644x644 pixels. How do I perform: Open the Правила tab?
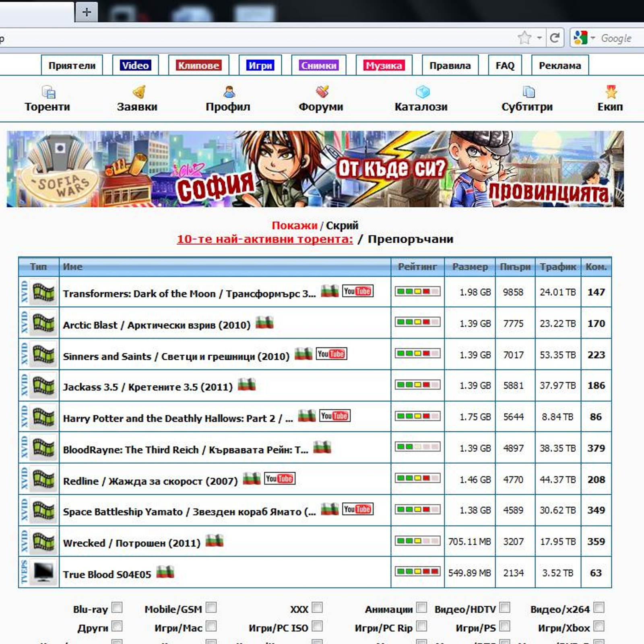(450, 65)
